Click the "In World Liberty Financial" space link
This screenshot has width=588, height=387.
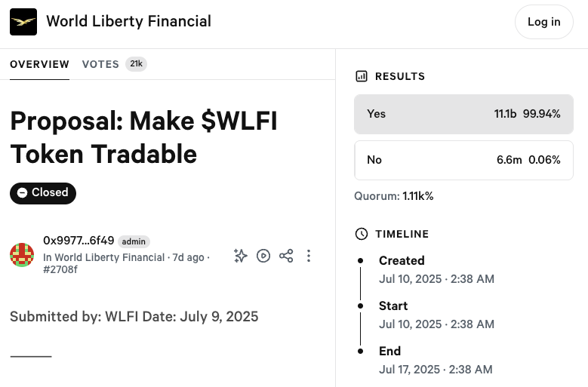pos(103,257)
